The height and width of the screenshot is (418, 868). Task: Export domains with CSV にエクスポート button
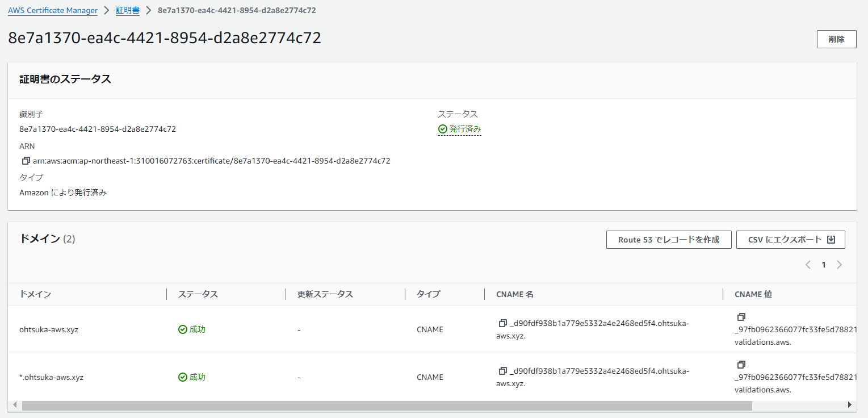pos(791,240)
